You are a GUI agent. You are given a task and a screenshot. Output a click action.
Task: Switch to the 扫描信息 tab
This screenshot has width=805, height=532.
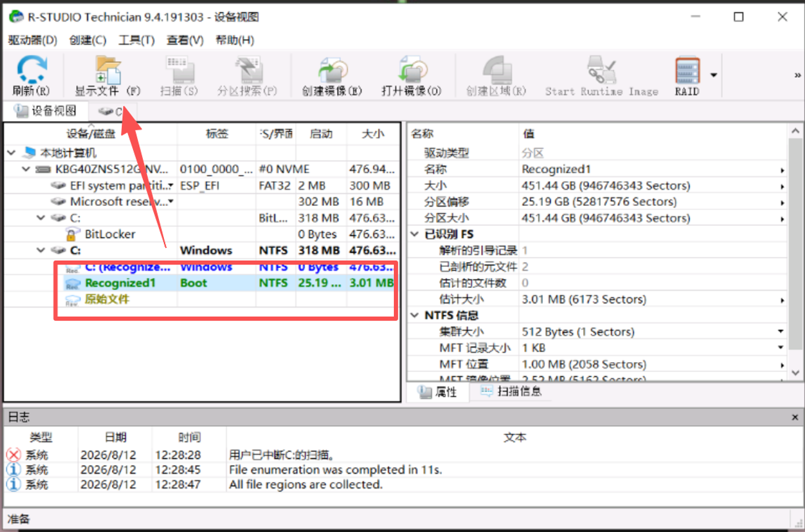(511, 391)
